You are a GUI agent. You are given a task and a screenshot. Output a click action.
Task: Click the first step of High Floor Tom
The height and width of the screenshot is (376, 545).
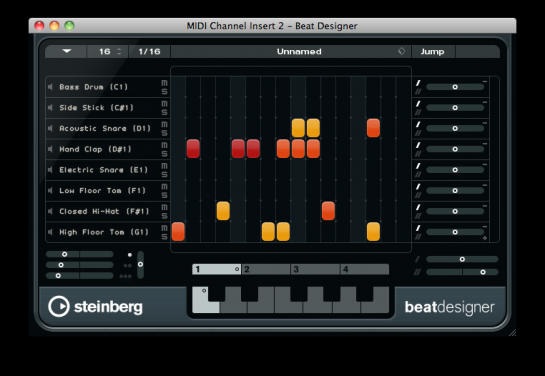pos(178,232)
